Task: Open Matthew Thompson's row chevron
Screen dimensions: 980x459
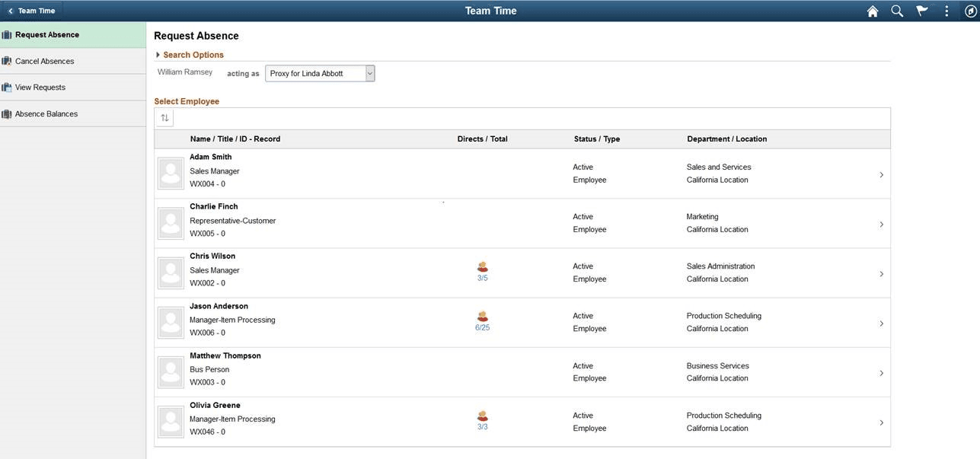Action: (x=881, y=372)
